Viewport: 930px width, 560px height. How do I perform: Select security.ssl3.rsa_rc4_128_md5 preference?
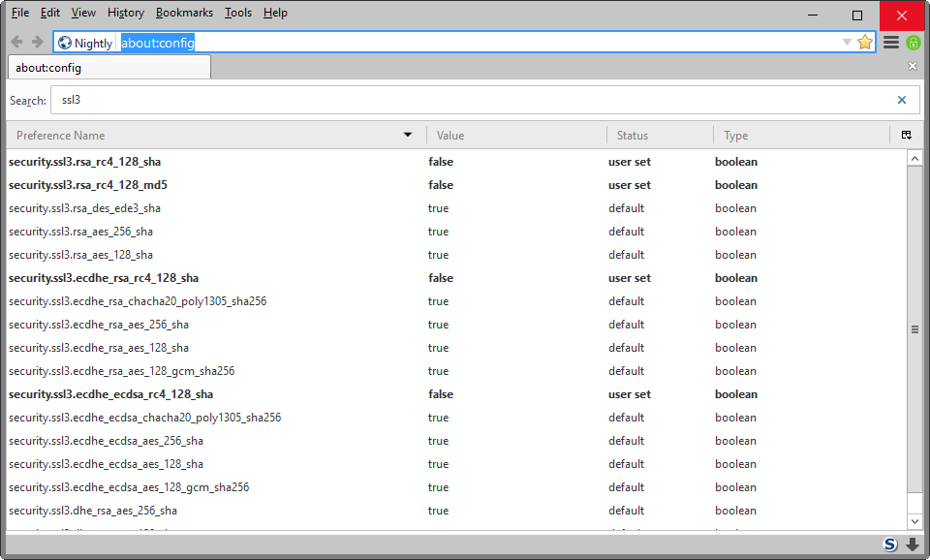[x=88, y=185]
